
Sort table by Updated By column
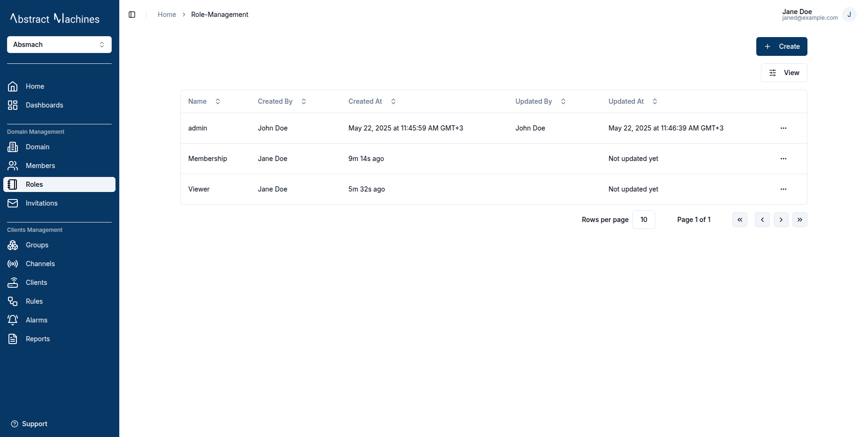(x=541, y=101)
